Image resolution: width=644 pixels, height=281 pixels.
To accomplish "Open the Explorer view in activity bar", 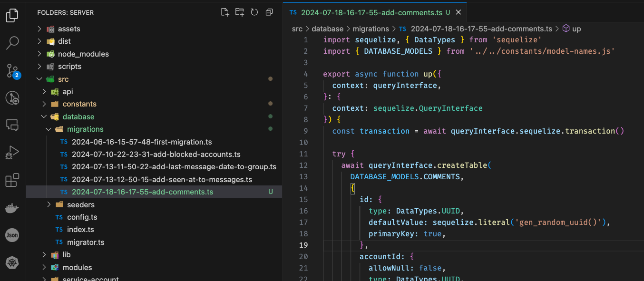I will pyautogui.click(x=12, y=16).
